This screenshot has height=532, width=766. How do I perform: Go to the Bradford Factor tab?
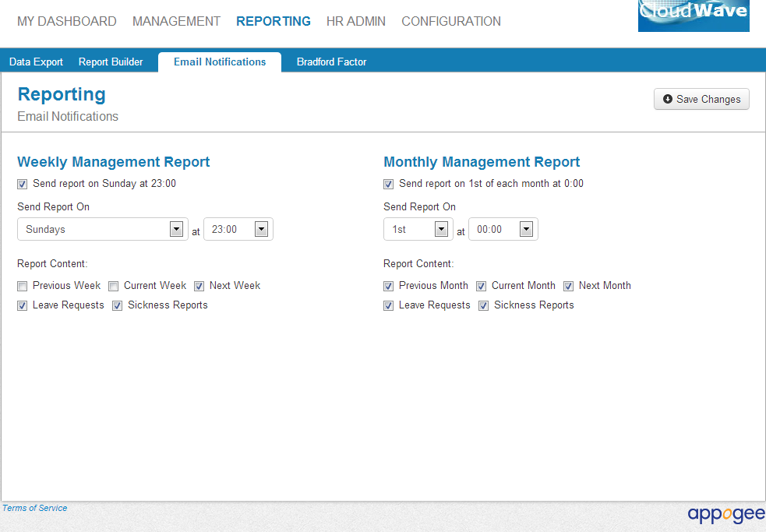tap(331, 62)
